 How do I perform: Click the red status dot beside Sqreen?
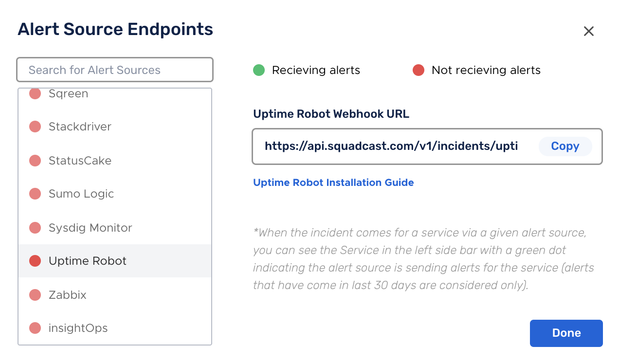pos(35,93)
